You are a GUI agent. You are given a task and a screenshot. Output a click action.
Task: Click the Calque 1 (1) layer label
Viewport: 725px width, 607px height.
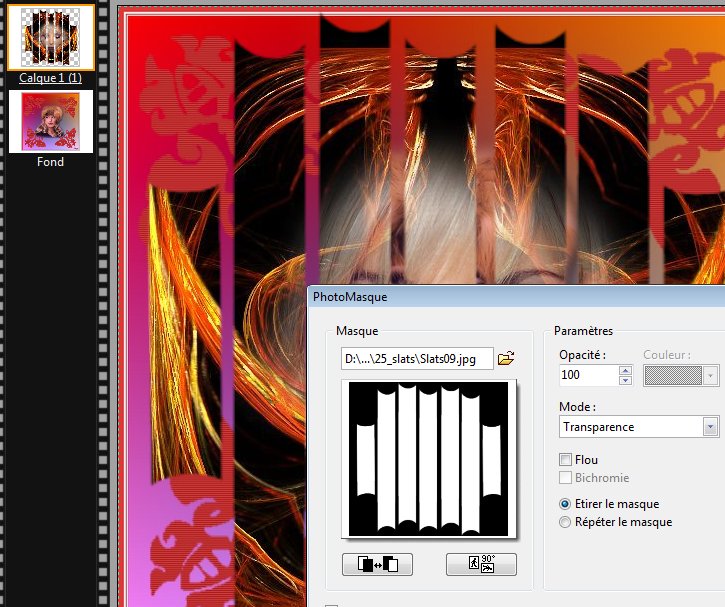[x=50, y=78]
